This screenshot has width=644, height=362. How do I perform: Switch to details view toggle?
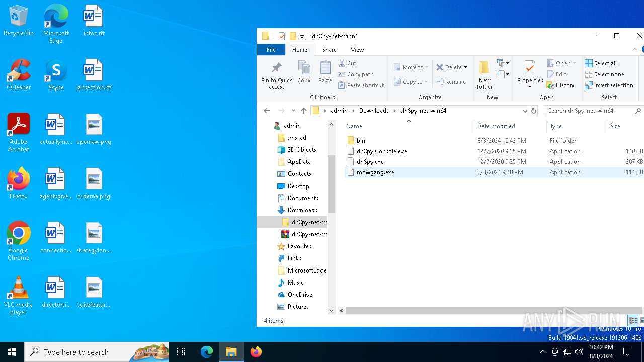tap(633, 320)
